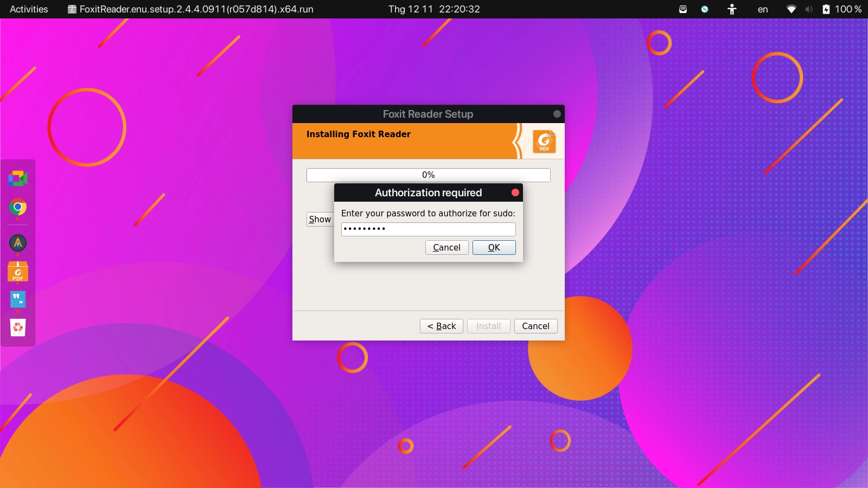868x488 pixels.
Task: Click the Foxit PDF logo in setup header
Action: pyautogui.click(x=544, y=142)
